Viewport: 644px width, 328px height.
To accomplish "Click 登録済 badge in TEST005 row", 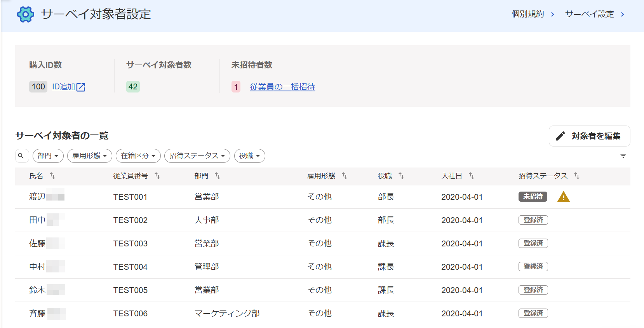I will (x=533, y=290).
